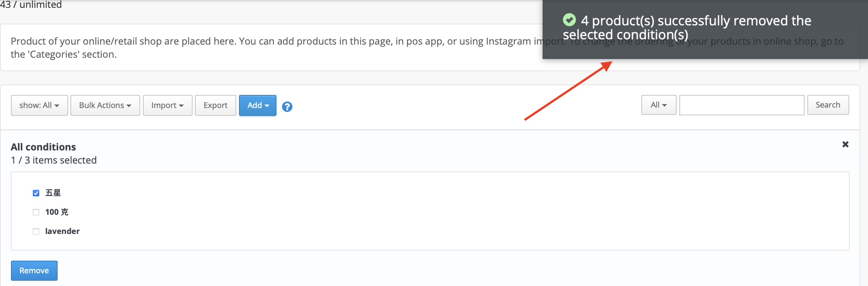
Task: Open the All search filter dropdown
Action: (x=659, y=105)
